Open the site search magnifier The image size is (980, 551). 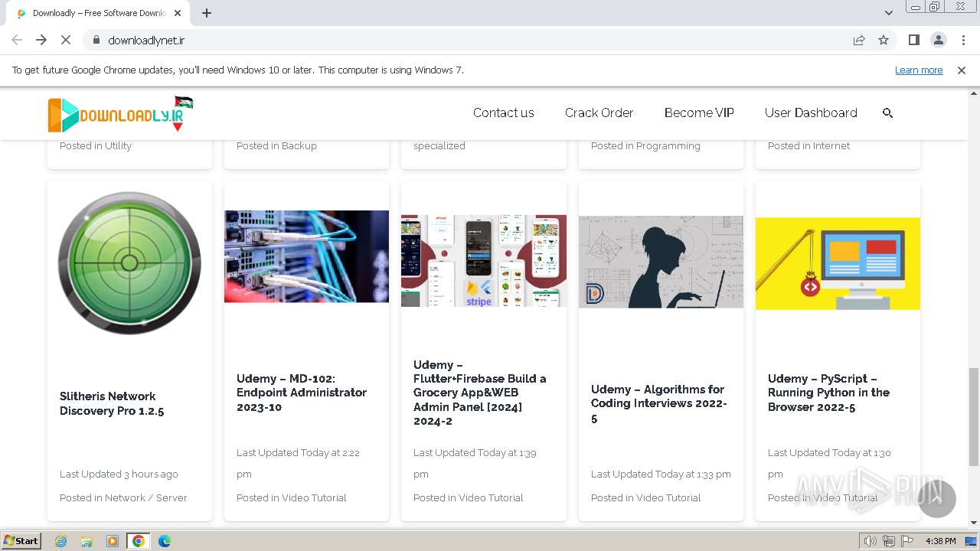(x=888, y=112)
